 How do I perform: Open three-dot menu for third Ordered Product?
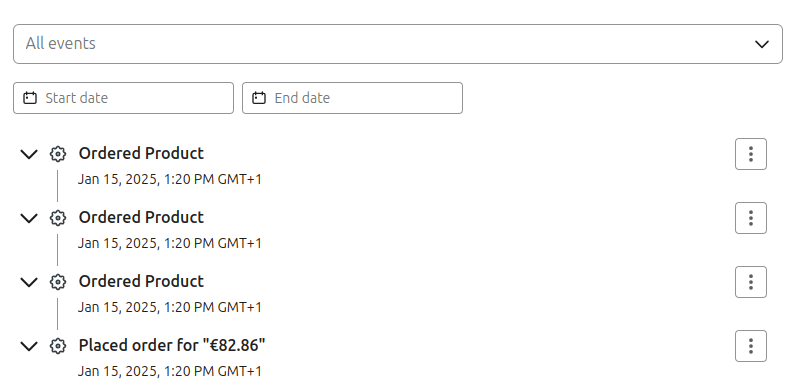[751, 282]
